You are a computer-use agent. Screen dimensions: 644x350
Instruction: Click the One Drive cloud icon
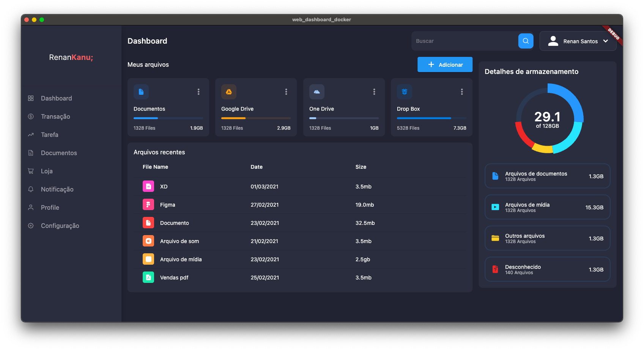[x=317, y=91]
